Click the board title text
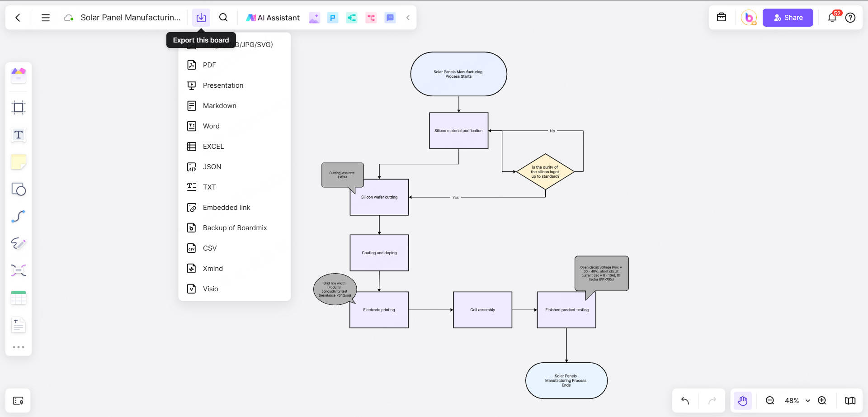 click(x=130, y=18)
